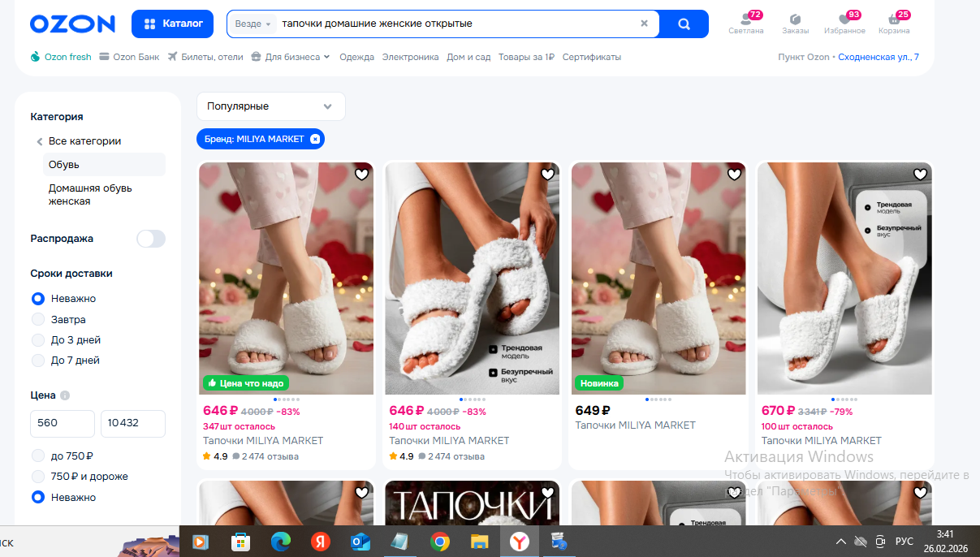Viewport: 980px width, 557px height.
Task: Open the Избранное favorites icon
Action: click(x=844, y=23)
